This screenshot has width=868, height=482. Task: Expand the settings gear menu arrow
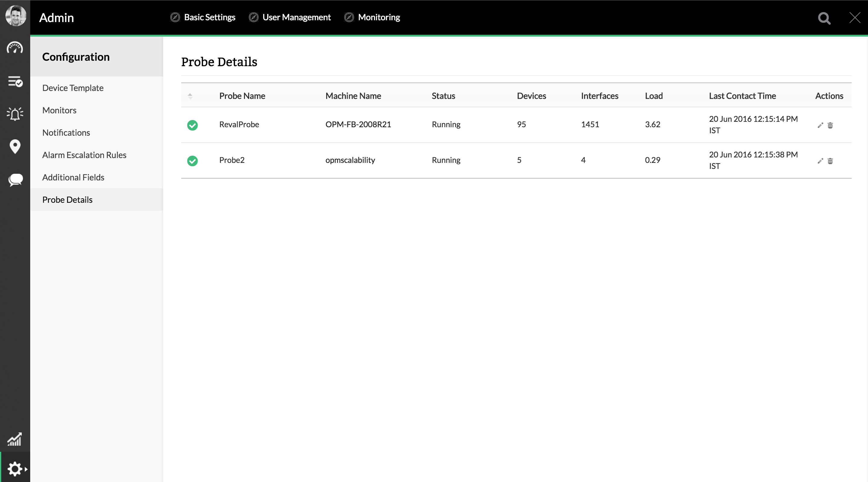click(26, 469)
